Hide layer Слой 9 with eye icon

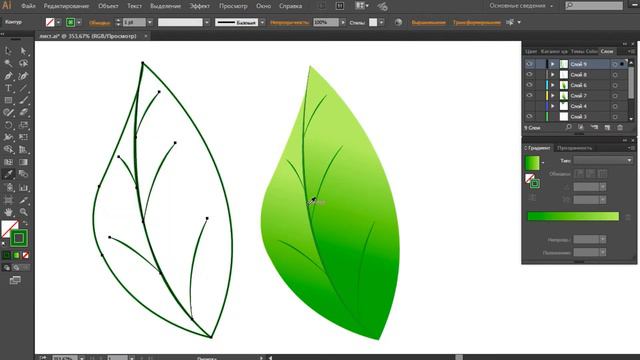coord(529,64)
